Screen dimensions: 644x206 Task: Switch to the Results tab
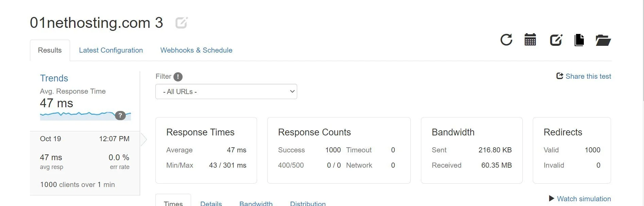click(x=50, y=50)
